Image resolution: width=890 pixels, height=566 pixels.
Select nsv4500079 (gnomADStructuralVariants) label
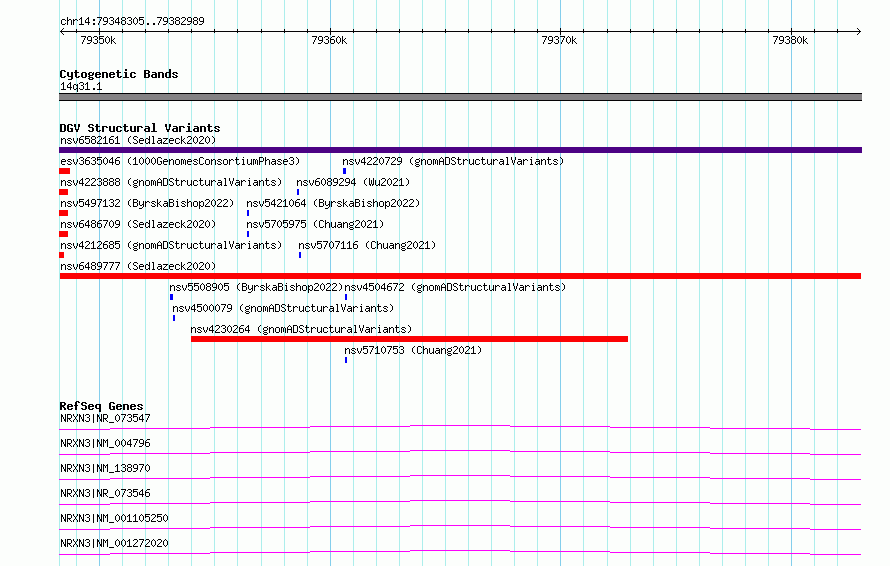283,308
